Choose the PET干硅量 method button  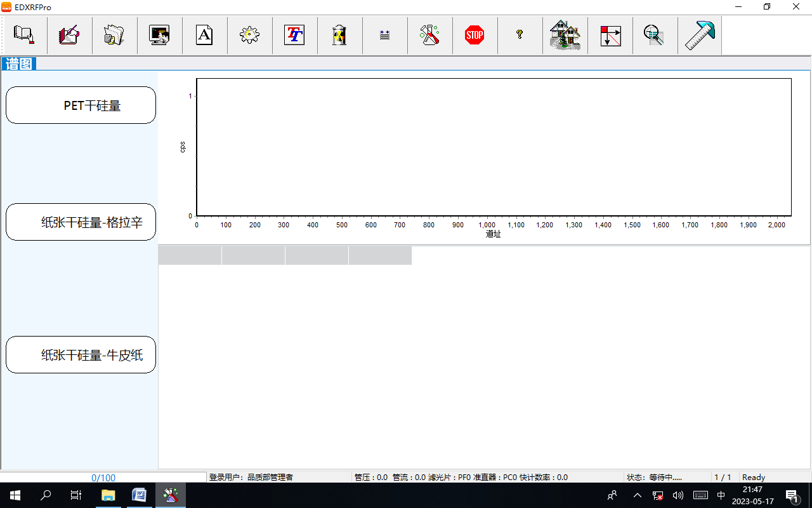pos(81,105)
